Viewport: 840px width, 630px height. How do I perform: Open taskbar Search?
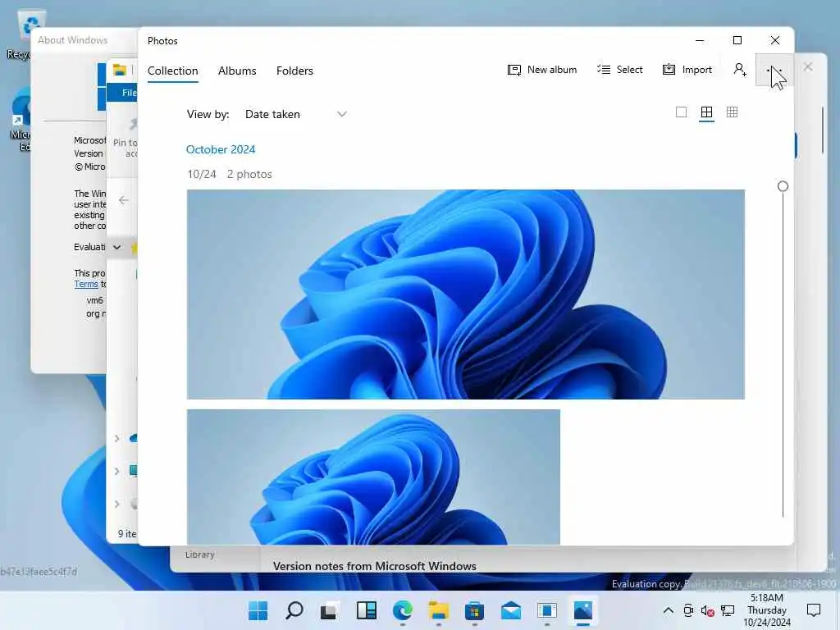pyautogui.click(x=294, y=610)
